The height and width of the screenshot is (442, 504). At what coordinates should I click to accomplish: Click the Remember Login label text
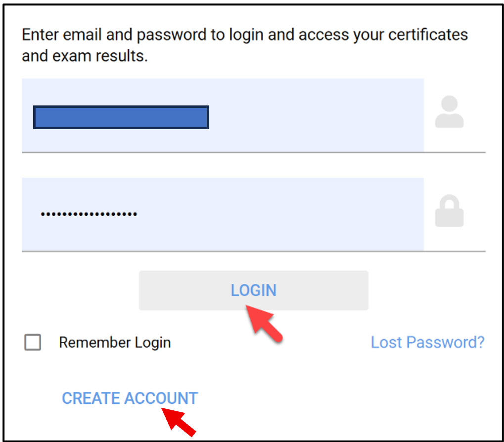click(115, 343)
